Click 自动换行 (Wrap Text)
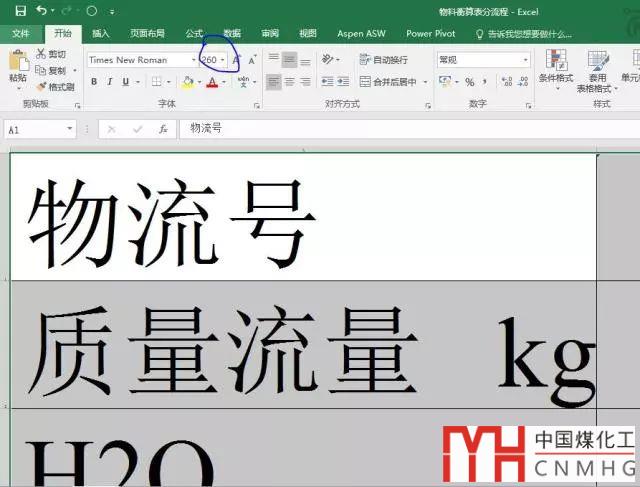640x487 pixels. [x=384, y=60]
